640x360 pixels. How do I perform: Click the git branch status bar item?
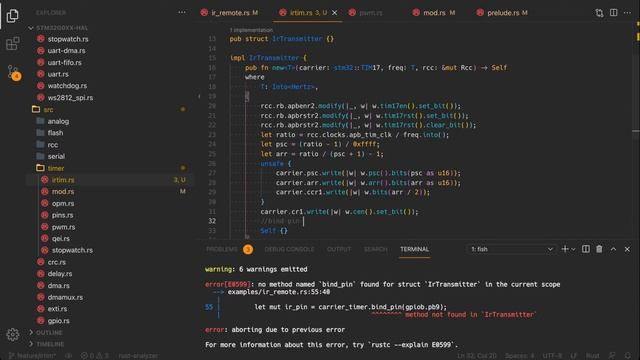[x=32, y=356]
